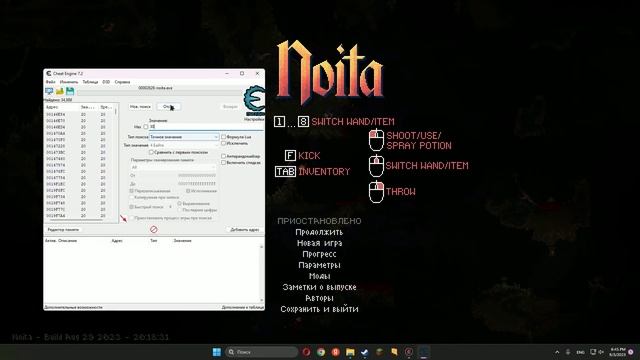Open the value type dropdown

click(184, 145)
